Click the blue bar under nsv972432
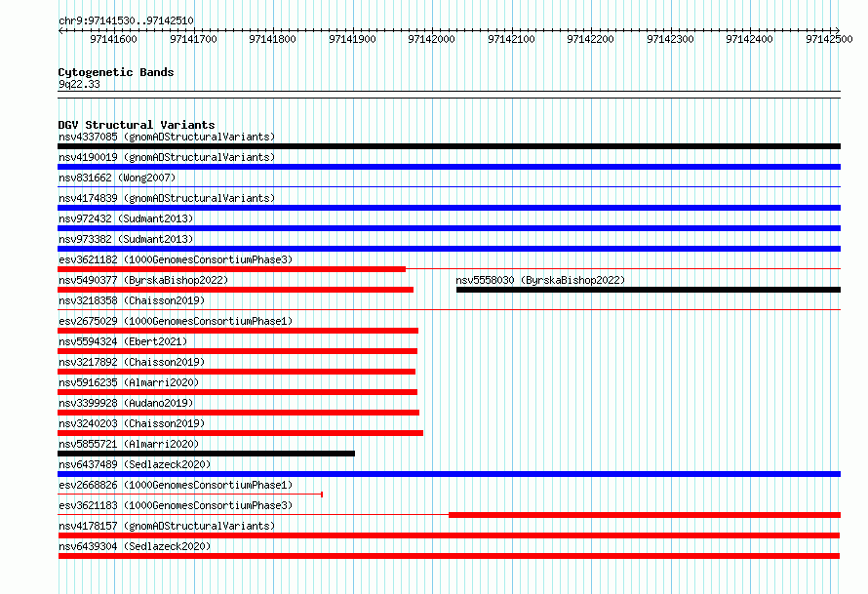This screenshot has height=594, width=868. [449, 228]
